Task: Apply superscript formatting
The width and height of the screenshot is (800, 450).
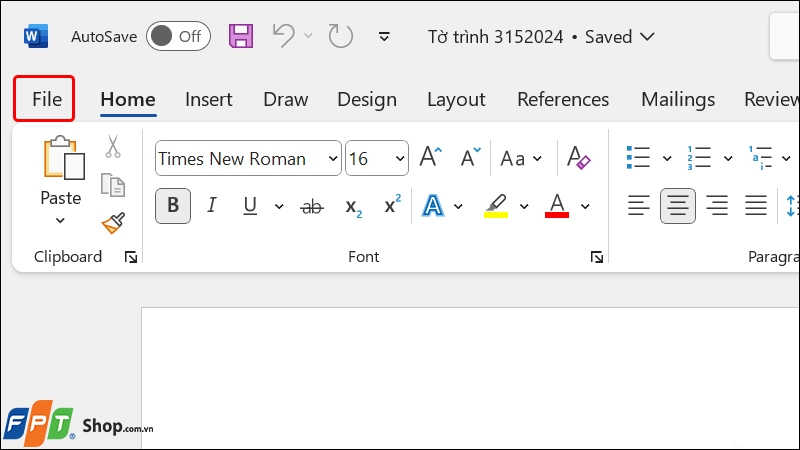Action: coord(392,206)
